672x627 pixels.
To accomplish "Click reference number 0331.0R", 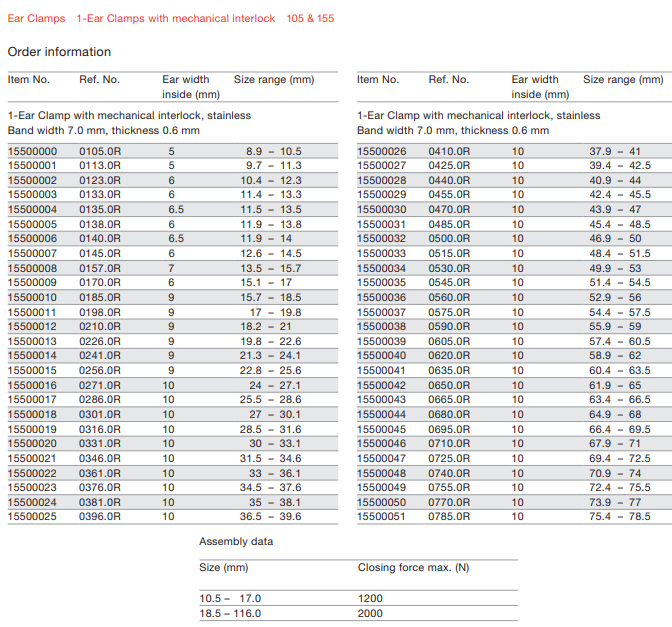I will [100, 443].
